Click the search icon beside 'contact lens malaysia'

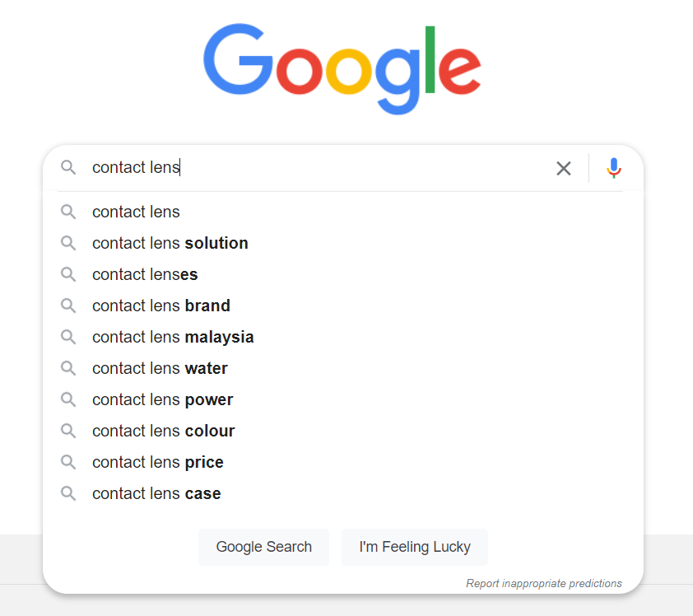point(69,337)
